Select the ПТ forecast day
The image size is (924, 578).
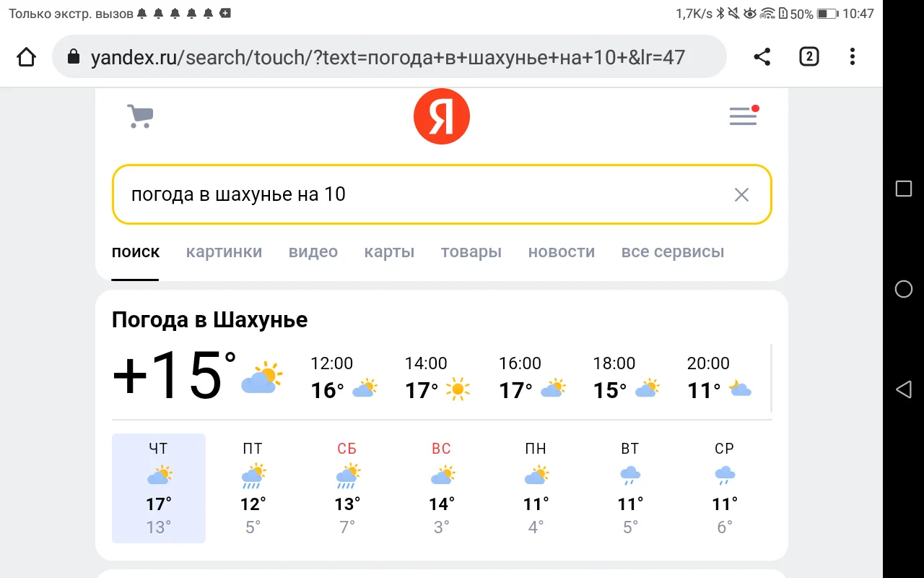tap(253, 488)
